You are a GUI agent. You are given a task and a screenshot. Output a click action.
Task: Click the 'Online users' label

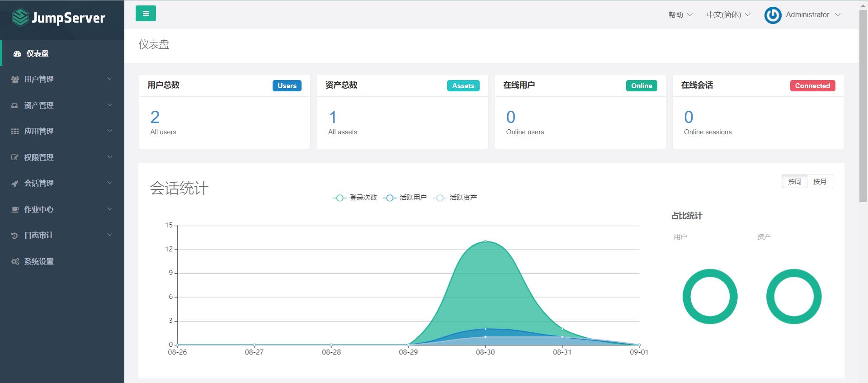(525, 132)
